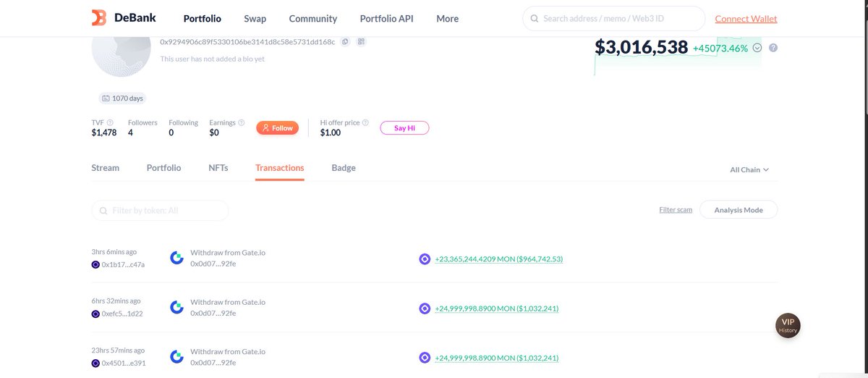
Task: Click the Following count 0
Action: pos(171,133)
